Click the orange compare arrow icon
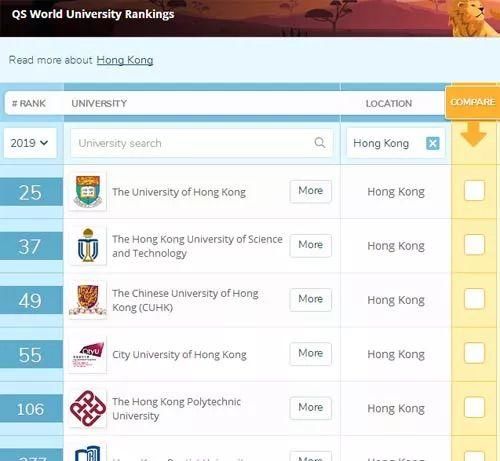Viewport: 500px width, 461px height. click(x=473, y=134)
